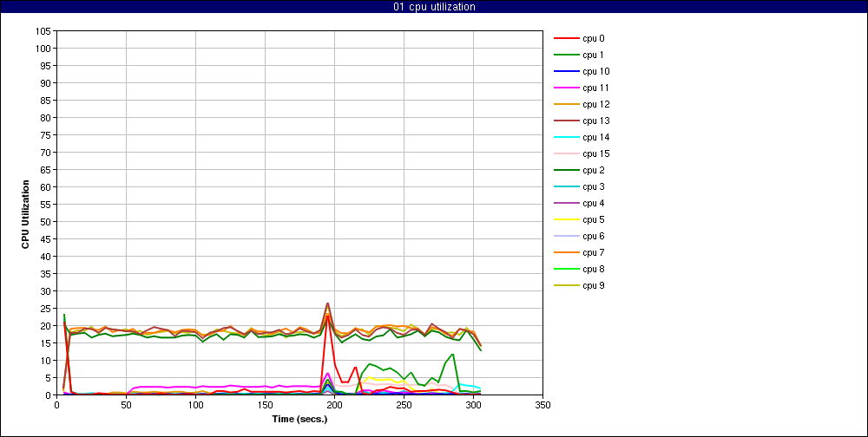Click the 350 tick label on the x-axis
The width and height of the screenshot is (868, 437).
(543, 404)
